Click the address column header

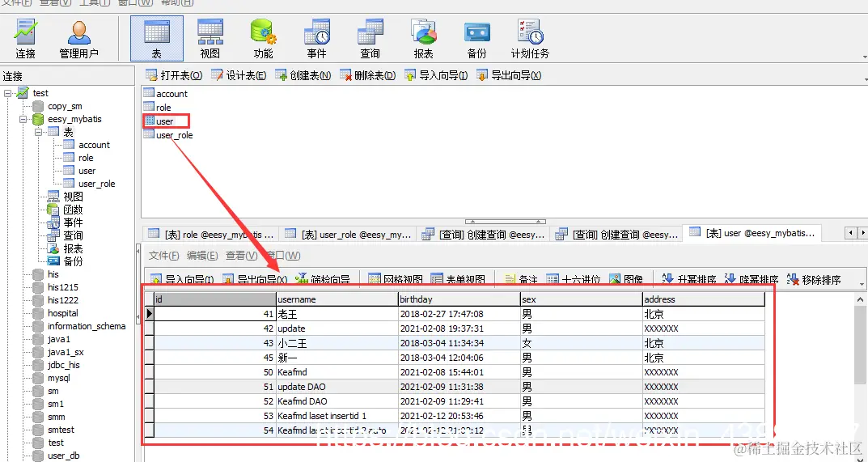tap(704, 299)
